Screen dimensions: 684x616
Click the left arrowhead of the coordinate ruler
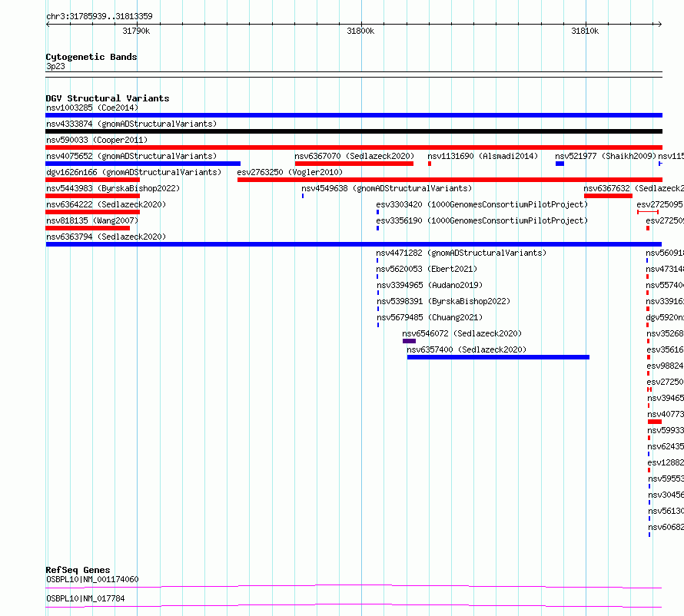[x=48, y=25]
